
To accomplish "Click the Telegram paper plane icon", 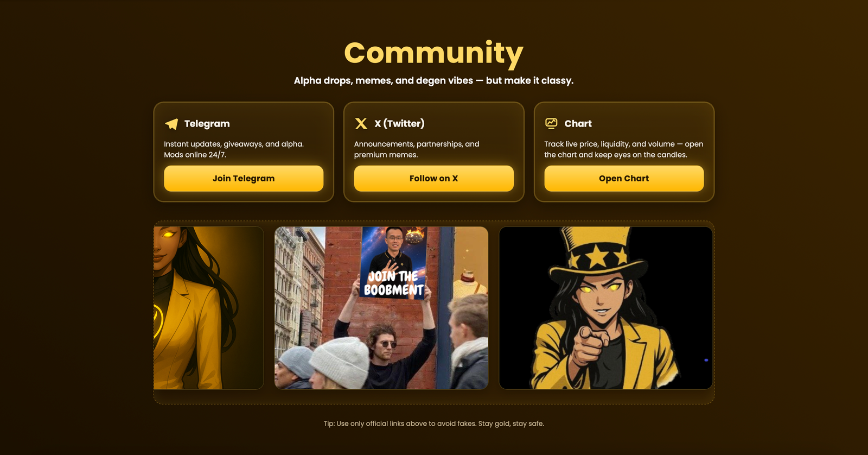I will (x=171, y=124).
